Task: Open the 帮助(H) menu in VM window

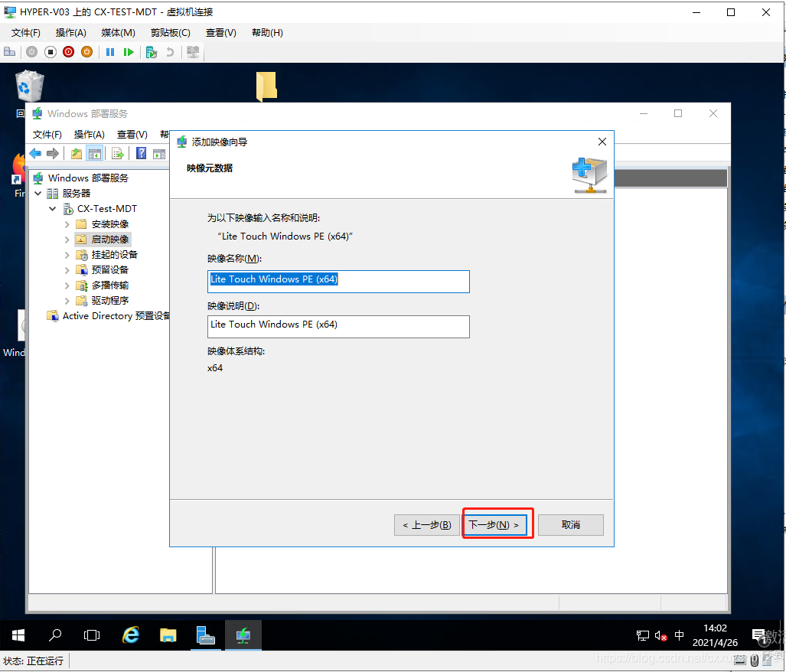Action: (x=267, y=33)
